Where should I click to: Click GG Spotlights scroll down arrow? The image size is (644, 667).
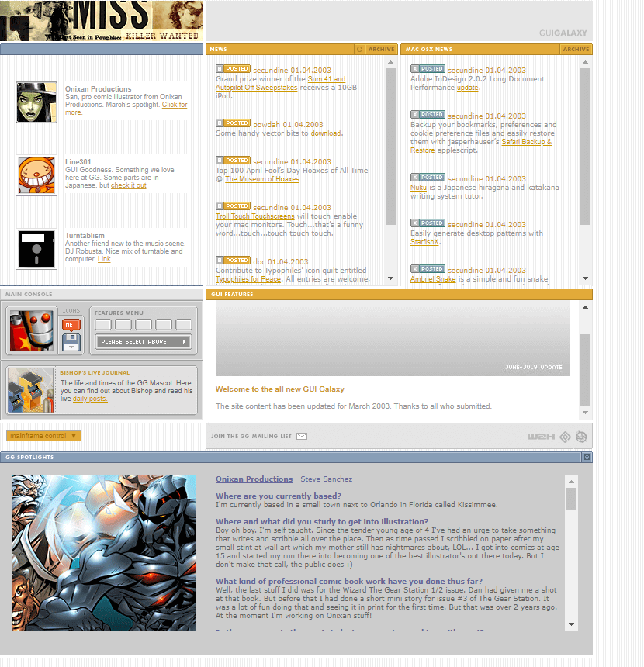(571, 624)
